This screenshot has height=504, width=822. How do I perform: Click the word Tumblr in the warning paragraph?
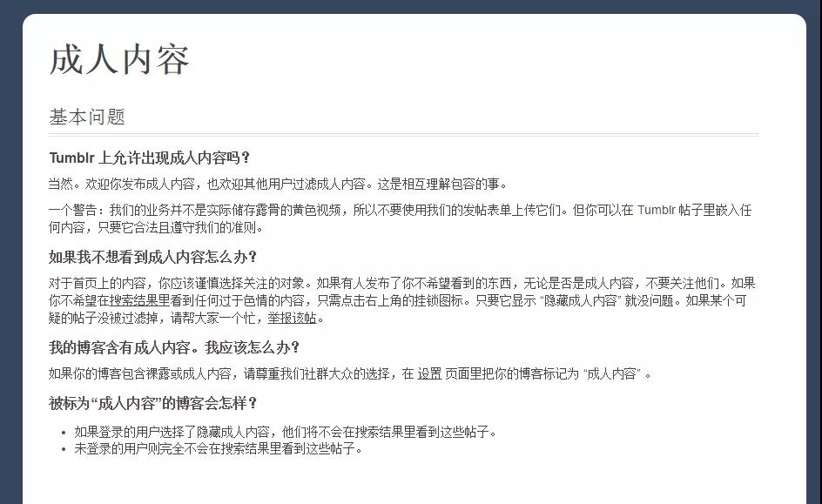(657, 211)
